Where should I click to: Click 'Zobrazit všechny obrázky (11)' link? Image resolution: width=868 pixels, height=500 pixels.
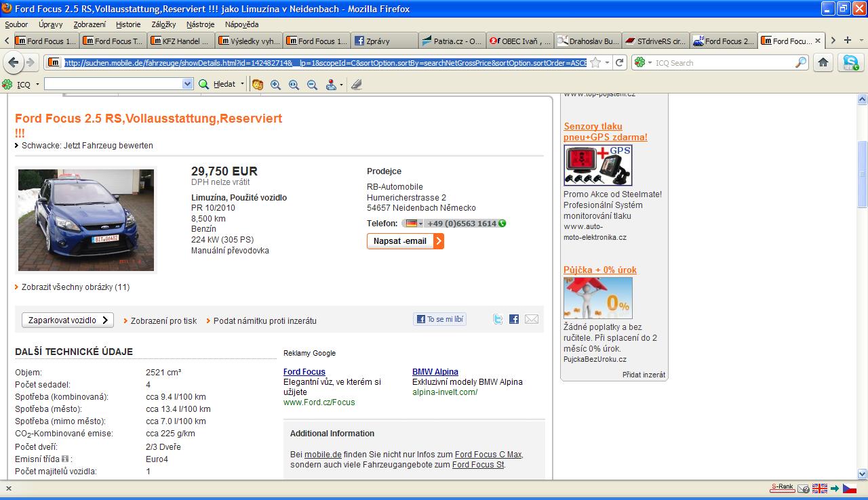coord(75,287)
